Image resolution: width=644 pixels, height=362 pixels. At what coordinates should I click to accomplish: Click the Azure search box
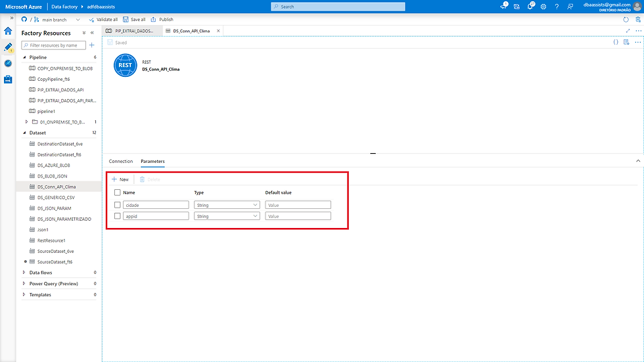coord(338,7)
